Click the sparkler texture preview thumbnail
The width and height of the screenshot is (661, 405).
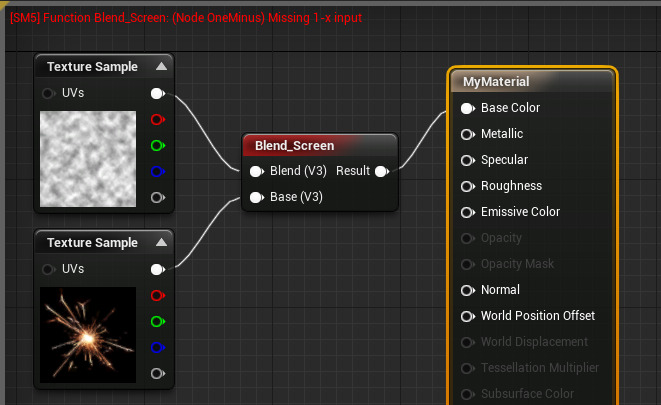click(x=87, y=335)
